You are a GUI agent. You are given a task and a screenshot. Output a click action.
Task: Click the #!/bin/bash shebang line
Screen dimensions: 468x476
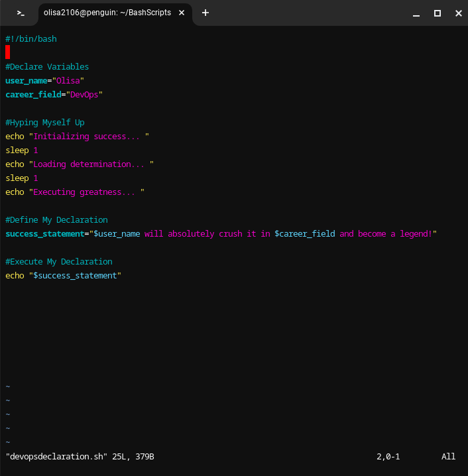click(31, 39)
